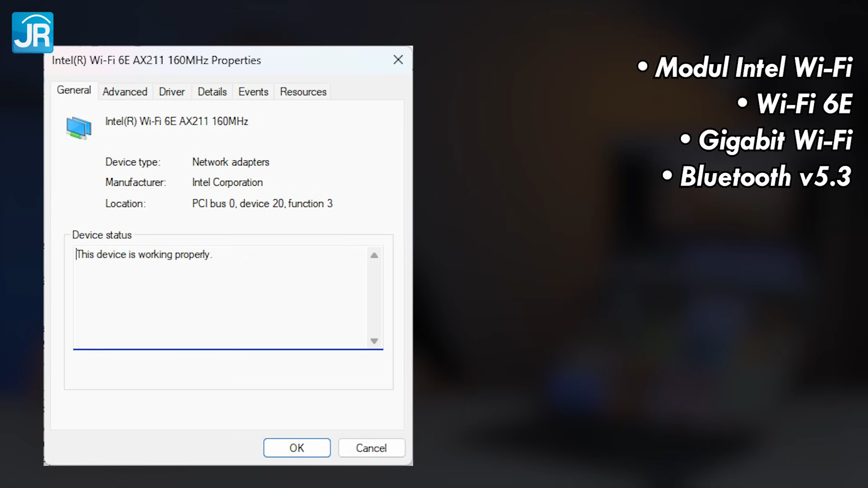Click the scroll down arrow in Device status
The height and width of the screenshot is (488, 868).
click(374, 341)
